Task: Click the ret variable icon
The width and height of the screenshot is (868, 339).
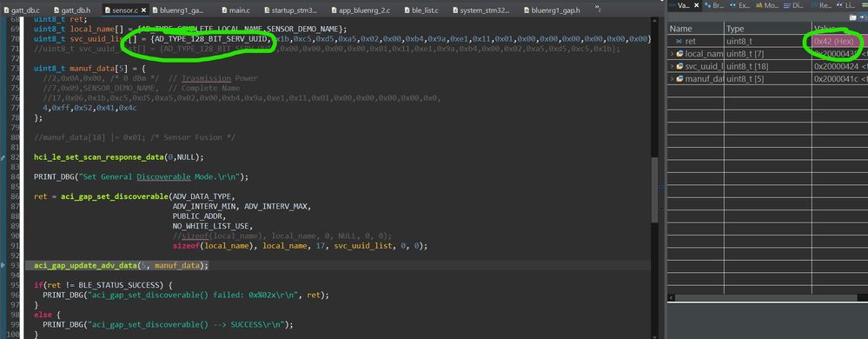Action: click(679, 41)
